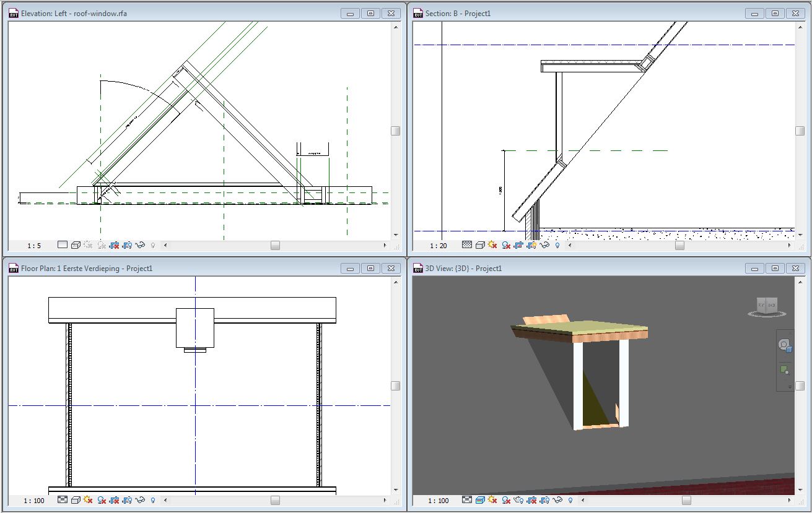
Task: Open Detail Level icon in Section B view
Action: coord(467,245)
